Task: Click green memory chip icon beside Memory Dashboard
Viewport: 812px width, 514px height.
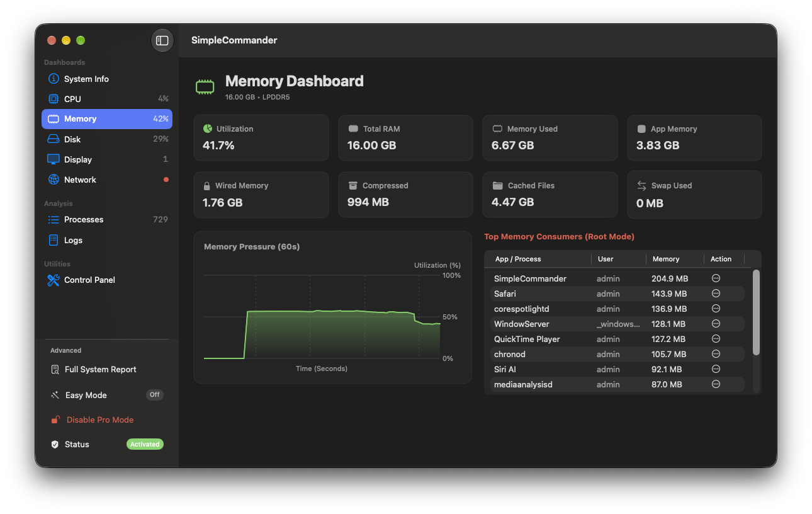Action: click(205, 87)
